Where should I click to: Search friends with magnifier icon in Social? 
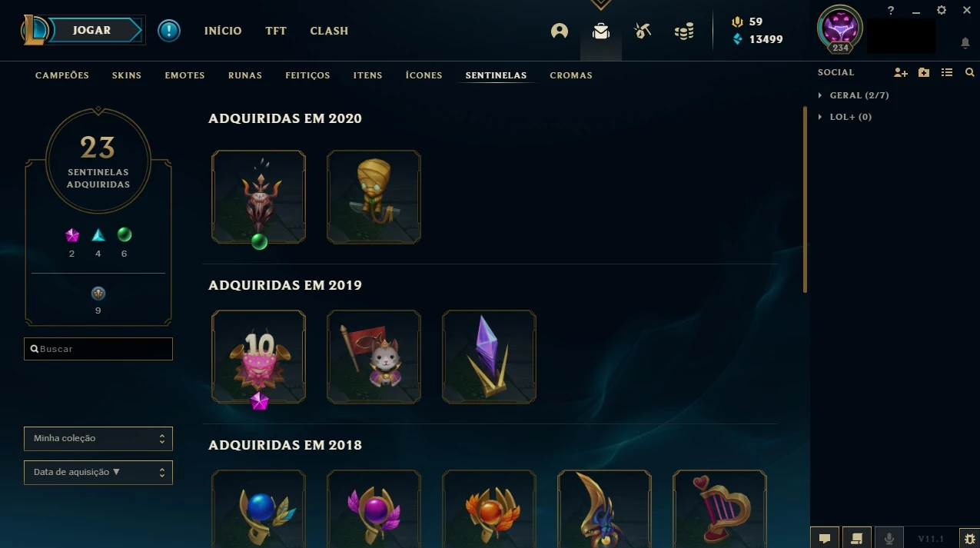coord(970,72)
